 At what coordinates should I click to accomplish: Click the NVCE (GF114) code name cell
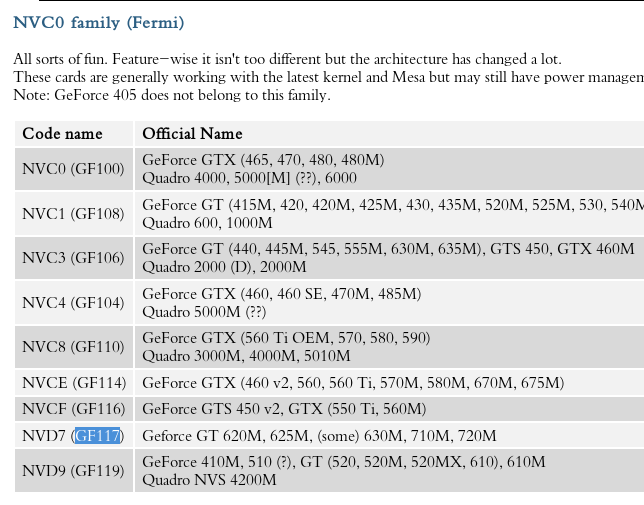73,383
